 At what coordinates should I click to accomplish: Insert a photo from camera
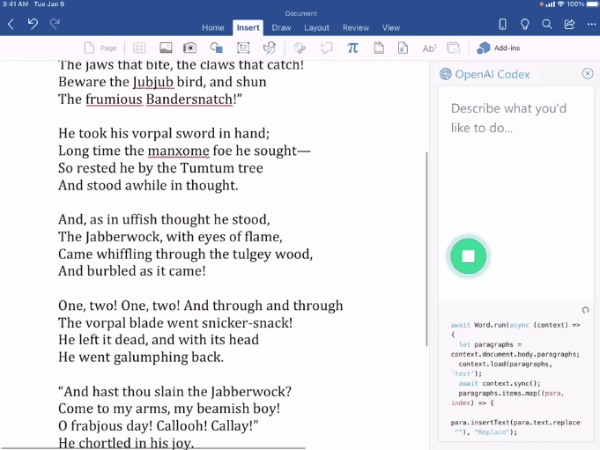[190, 48]
